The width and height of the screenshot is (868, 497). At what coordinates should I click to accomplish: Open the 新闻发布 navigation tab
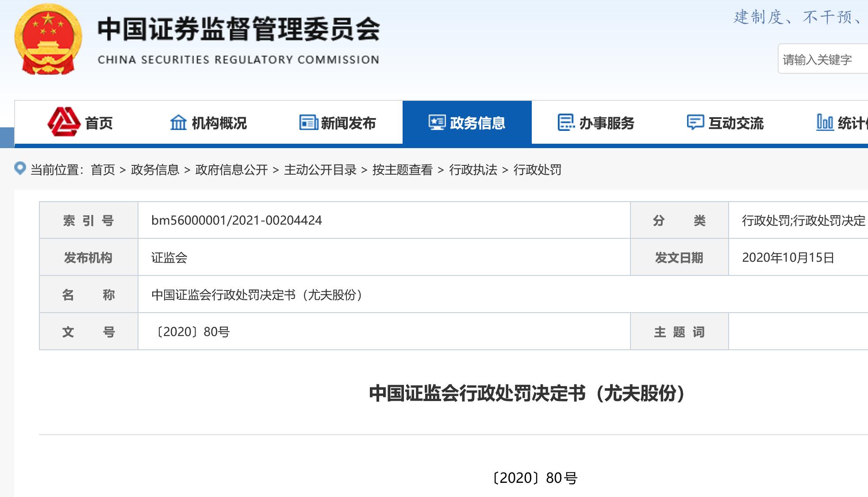point(338,122)
